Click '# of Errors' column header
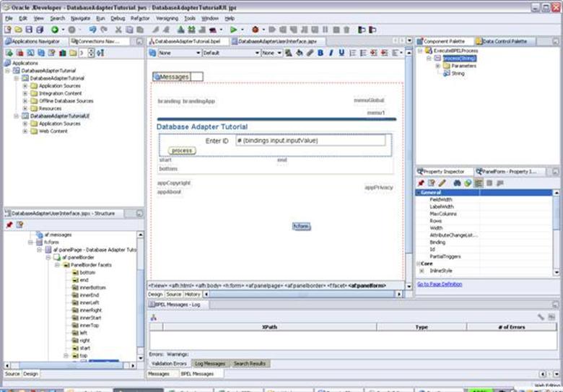Image resolution: width=563 pixels, height=392 pixels. coord(511,327)
